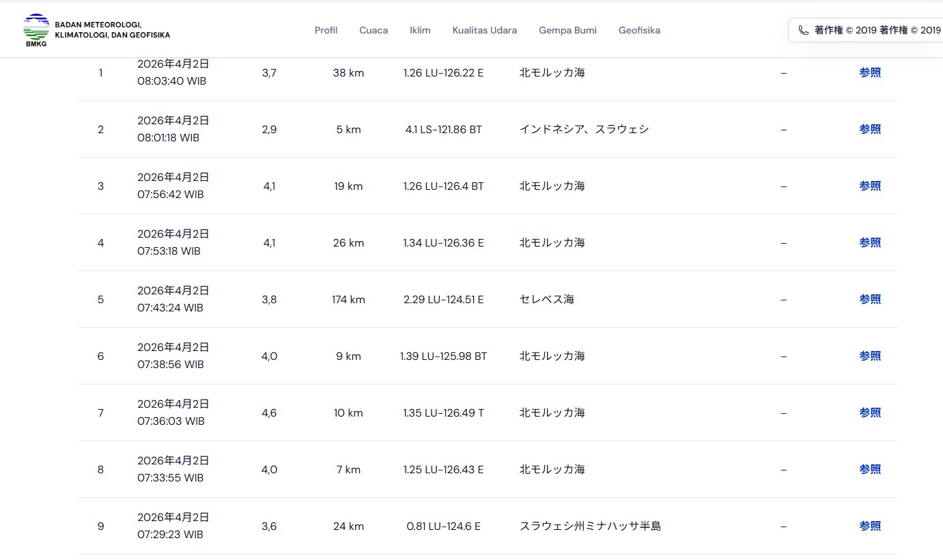Click the Badan Meteorologi organization name text

112,30
